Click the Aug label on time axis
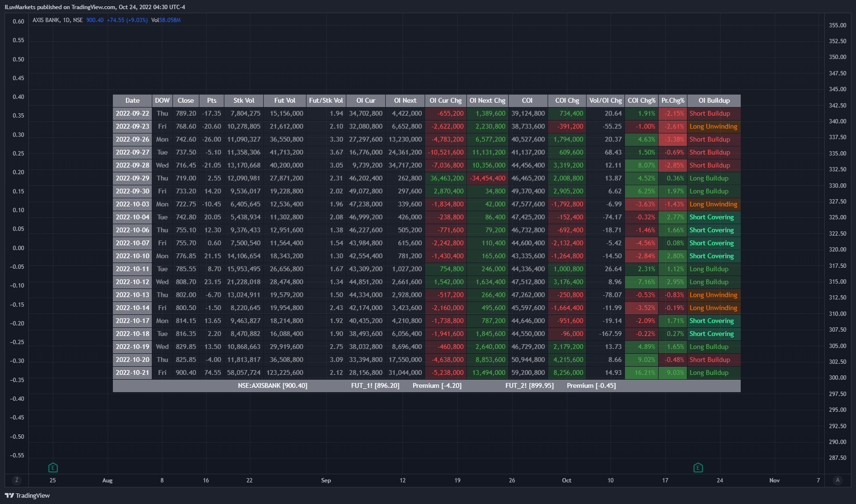The height and width of the screenshot is (504, 856). click(108, 480)
